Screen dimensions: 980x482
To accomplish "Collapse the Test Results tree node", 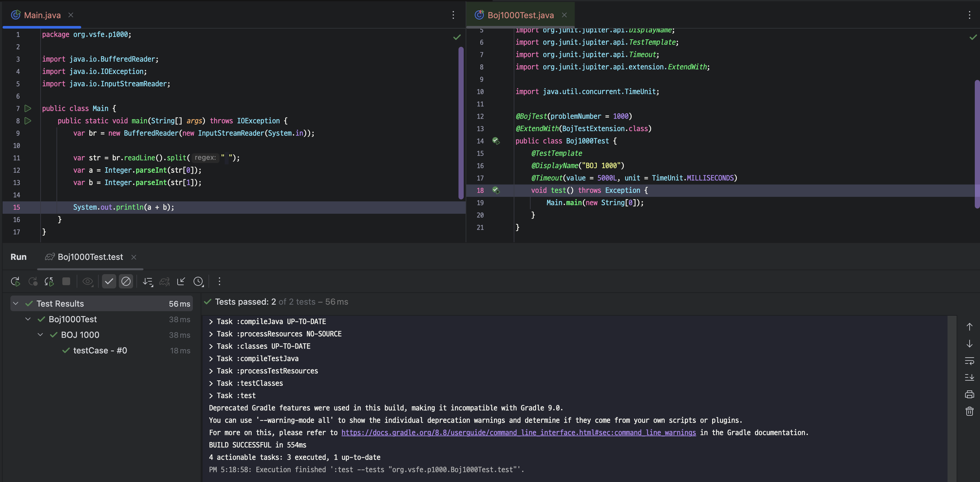I will [x=16, y=304].
